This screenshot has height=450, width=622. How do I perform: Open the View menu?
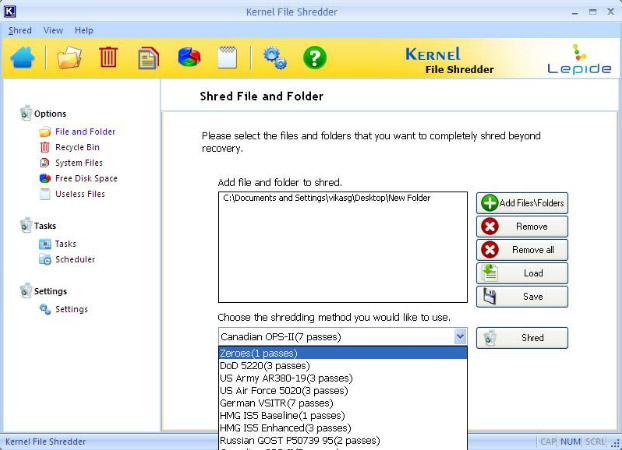tap(53, 30)
